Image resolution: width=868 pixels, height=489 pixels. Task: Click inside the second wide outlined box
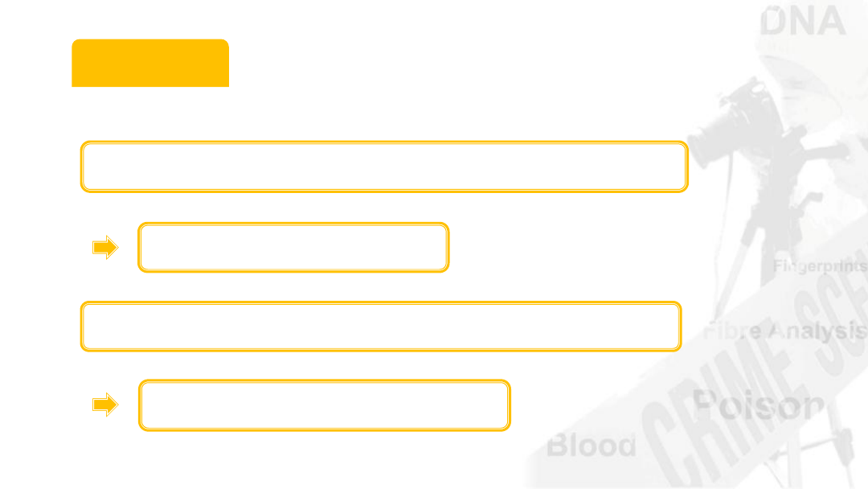pos(381,327)
